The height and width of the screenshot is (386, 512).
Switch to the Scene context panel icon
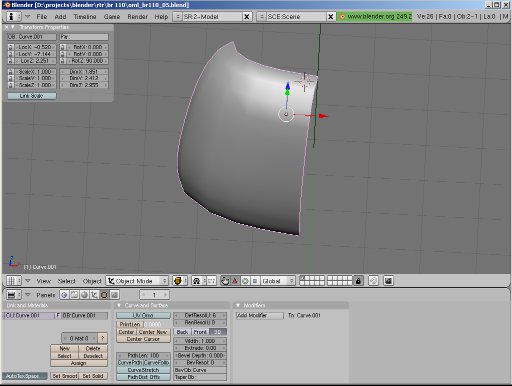tap(114, 295)
